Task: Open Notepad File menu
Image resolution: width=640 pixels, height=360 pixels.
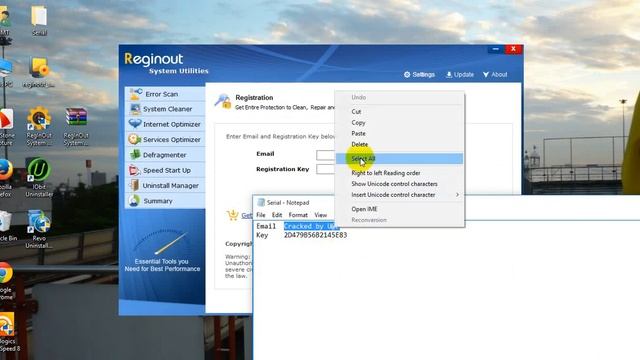Action: tap(261, 215)
